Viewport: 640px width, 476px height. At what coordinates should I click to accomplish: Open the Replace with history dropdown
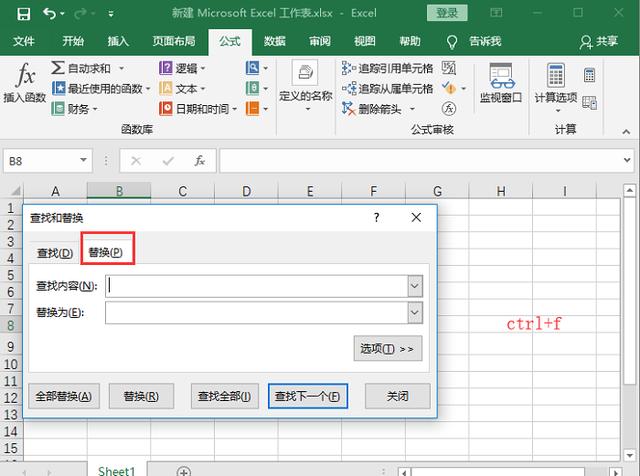(415, 313)
